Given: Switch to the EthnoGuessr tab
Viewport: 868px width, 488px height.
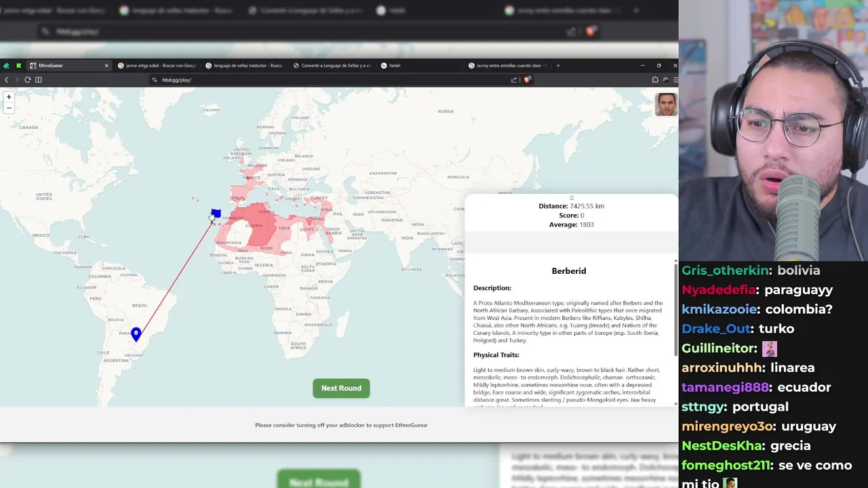Looking at the screenshot, I should (68, 66).
